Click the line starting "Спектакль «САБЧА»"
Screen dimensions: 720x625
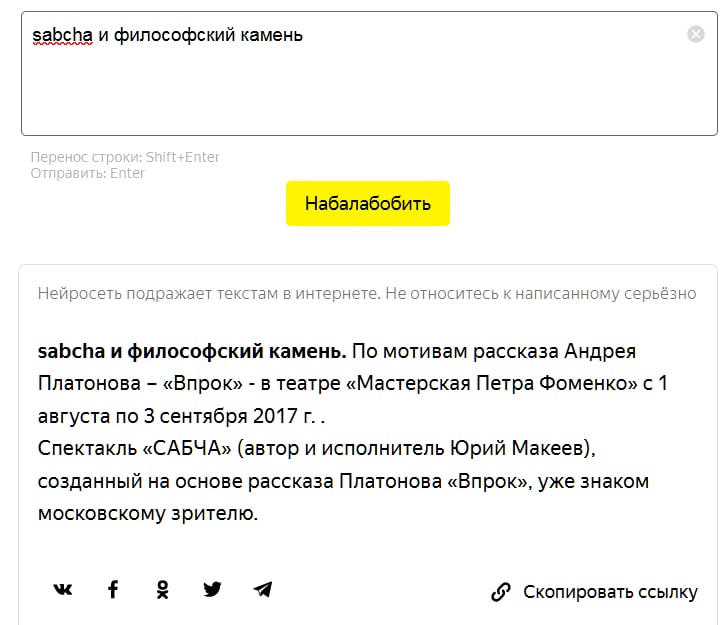coord(316,448)
